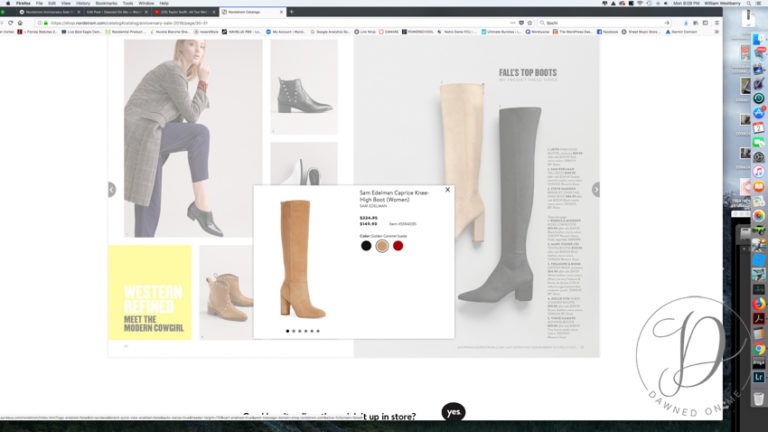Viewport: 768px width, 432px height.
Task: Select the black color swatch
Action: pos(366,246)
